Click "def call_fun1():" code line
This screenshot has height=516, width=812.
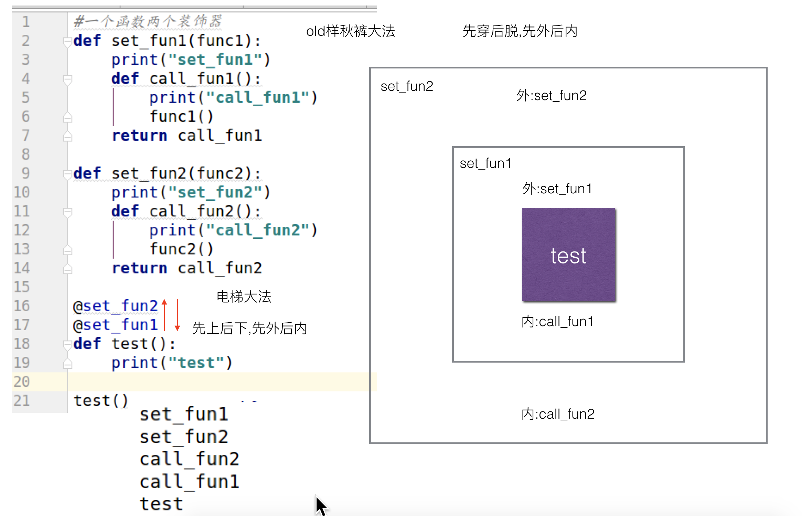click(186, 78)
